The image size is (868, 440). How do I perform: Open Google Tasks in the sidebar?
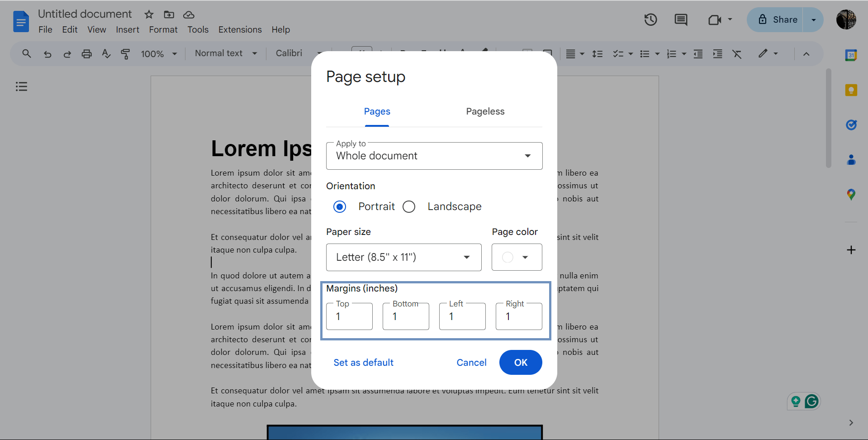pos(851,125)
